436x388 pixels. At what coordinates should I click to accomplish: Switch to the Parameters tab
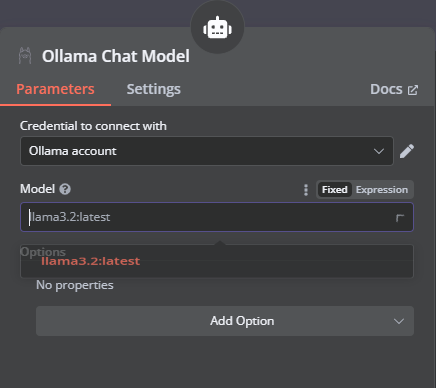[x=55, y=89]
